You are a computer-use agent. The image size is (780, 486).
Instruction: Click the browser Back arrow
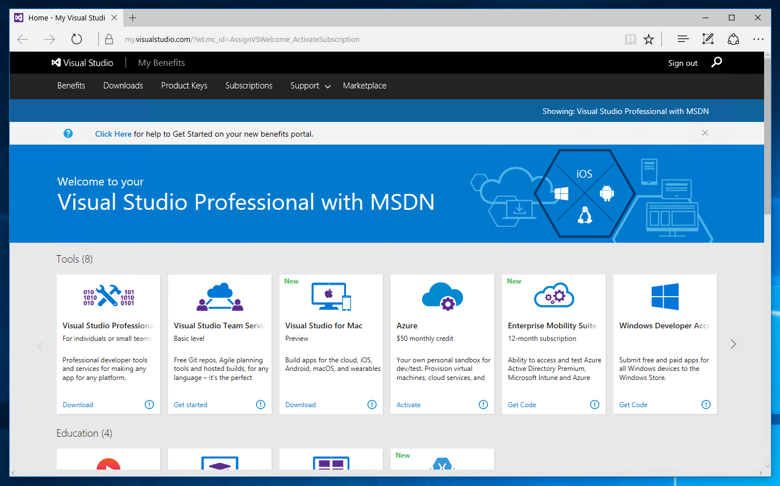pyautogui.click(x=22, y=39)
